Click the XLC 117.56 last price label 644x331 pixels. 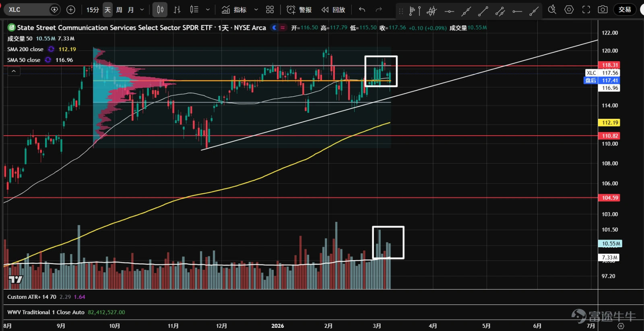point(603,73)
